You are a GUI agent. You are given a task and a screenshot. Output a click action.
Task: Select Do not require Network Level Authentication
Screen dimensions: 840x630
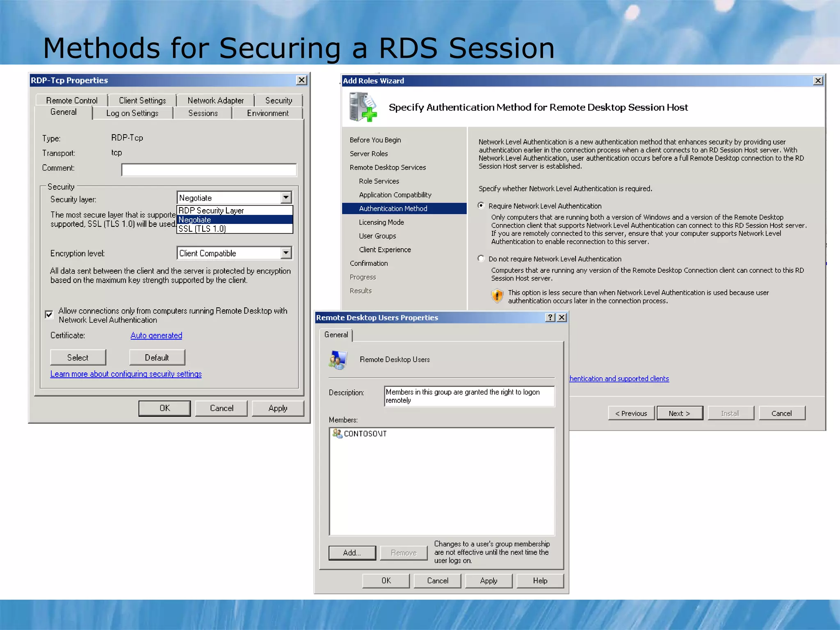coord(481,258)
